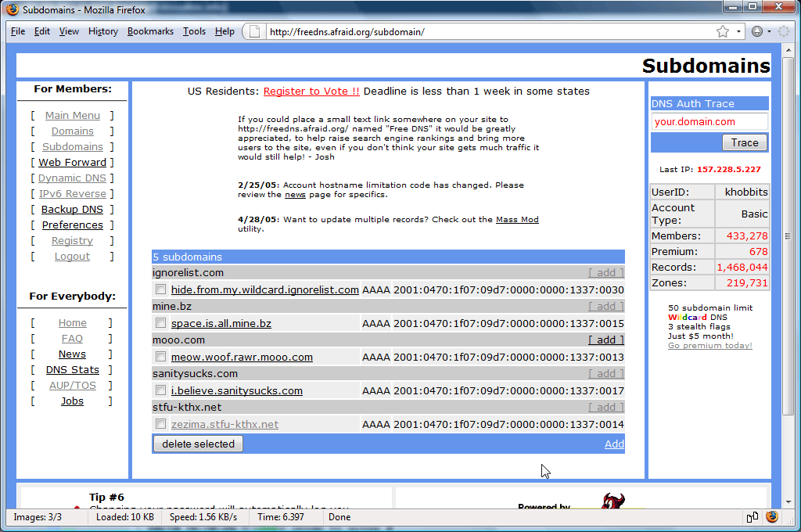Click the Add link at table bottom
The image size is (801, 532).
614,444
